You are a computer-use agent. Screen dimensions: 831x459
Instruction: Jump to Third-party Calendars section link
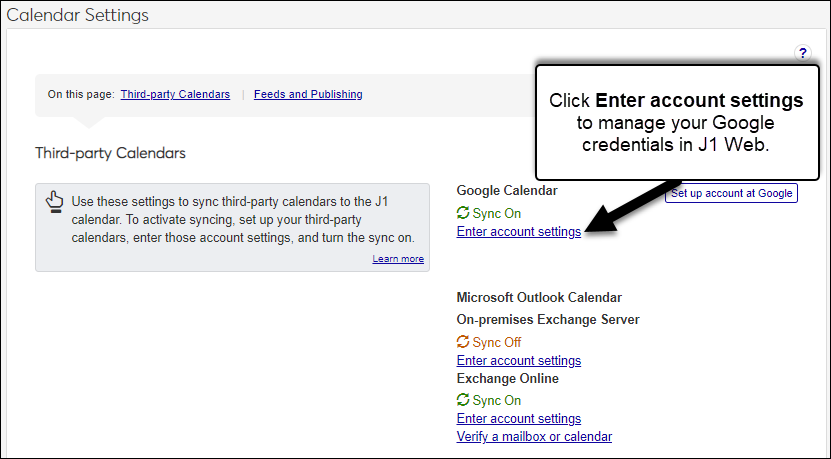tap(175, 94)
